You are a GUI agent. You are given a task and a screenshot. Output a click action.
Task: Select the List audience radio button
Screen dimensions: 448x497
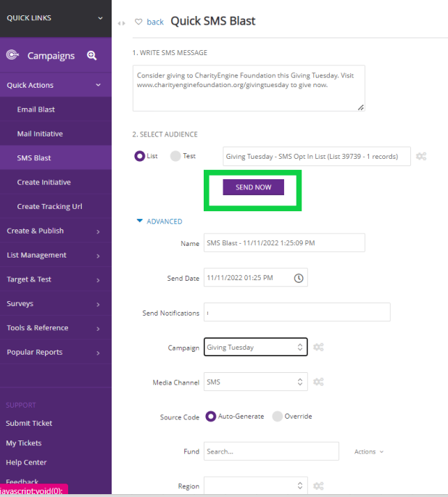140,156
